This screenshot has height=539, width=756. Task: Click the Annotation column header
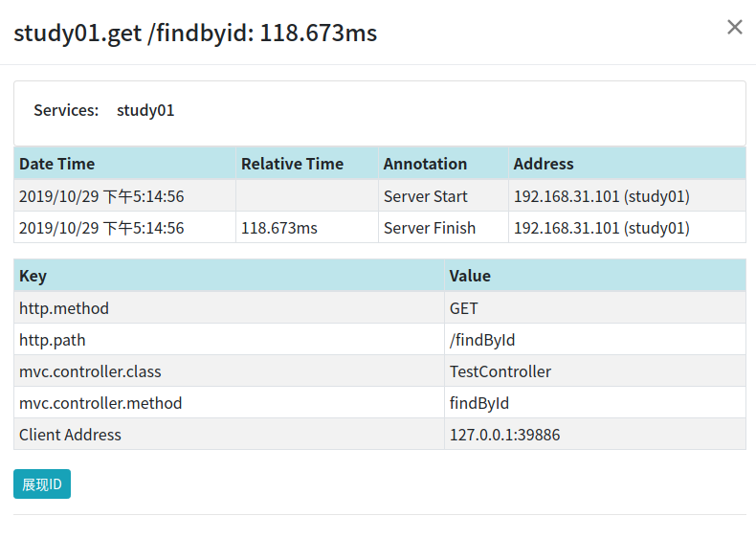pyautogui.click(x=425, y=164)
